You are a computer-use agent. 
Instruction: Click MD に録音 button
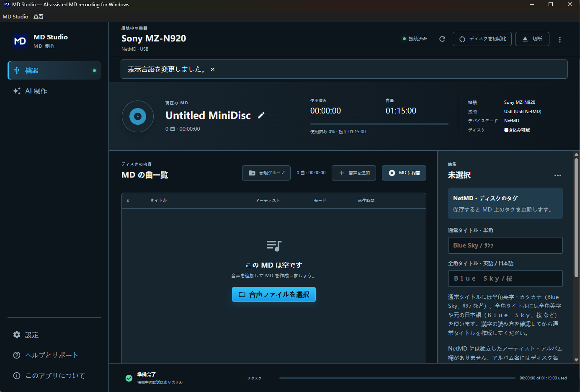coord(404,173)
